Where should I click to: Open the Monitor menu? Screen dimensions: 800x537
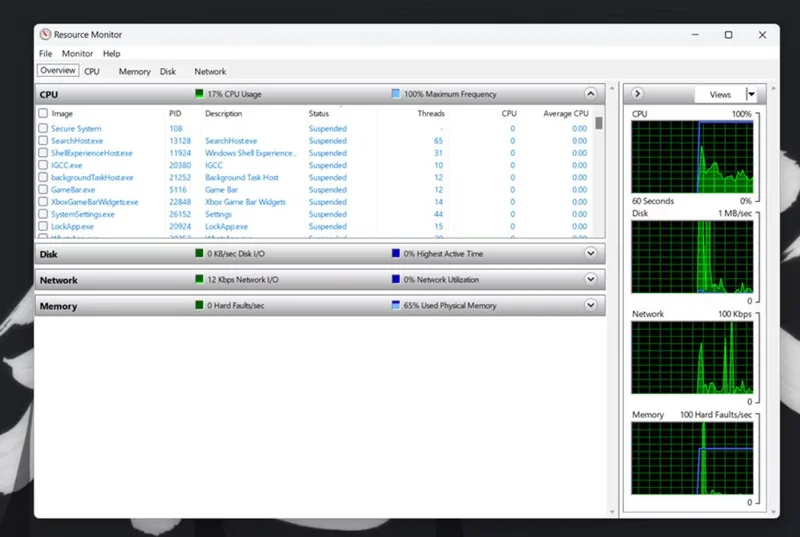point(77,53)
